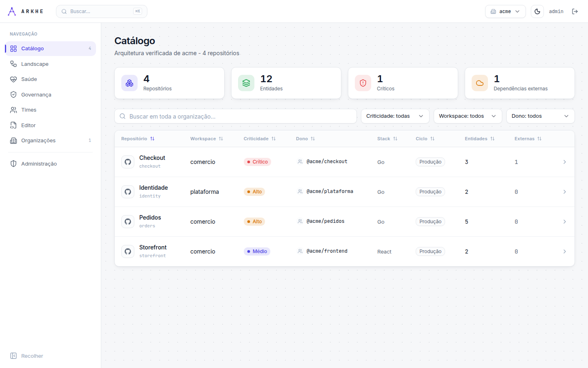Click the plataforma workspace cell
The height and width of the screenshot is (368, 588).
point(205,192)
